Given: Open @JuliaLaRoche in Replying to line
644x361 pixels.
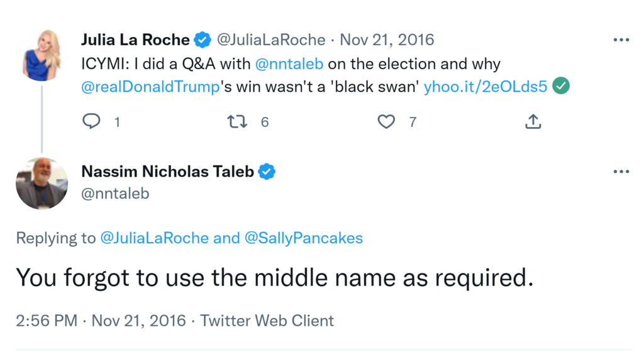Looking at the screenshot, I should pyautogui.click(x=154, y=238).
